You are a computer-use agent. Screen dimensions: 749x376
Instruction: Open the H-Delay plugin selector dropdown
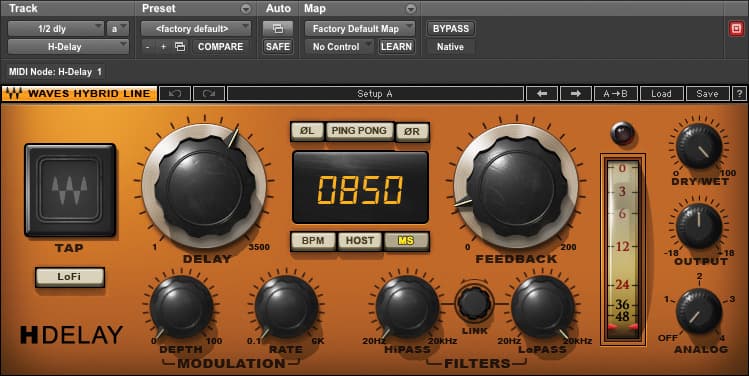(x=68, y=47)
